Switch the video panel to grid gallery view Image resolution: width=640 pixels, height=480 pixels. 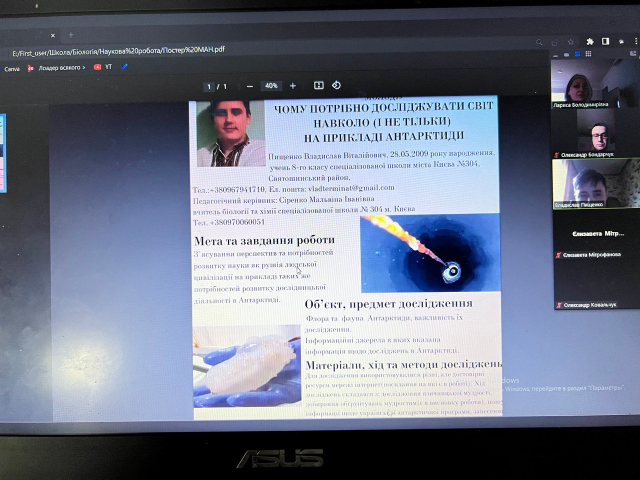coord(588,53)
